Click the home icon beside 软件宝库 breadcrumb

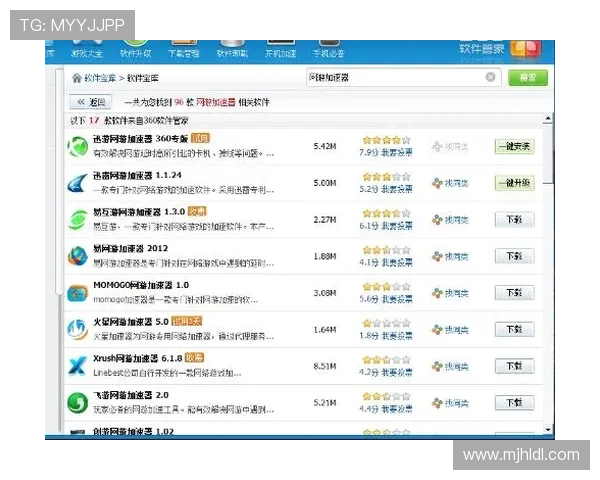click(76, 78)
